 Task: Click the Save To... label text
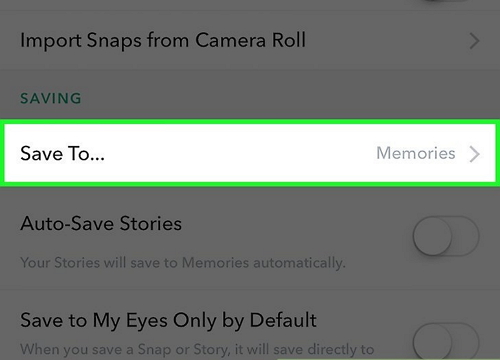[62, 154]
